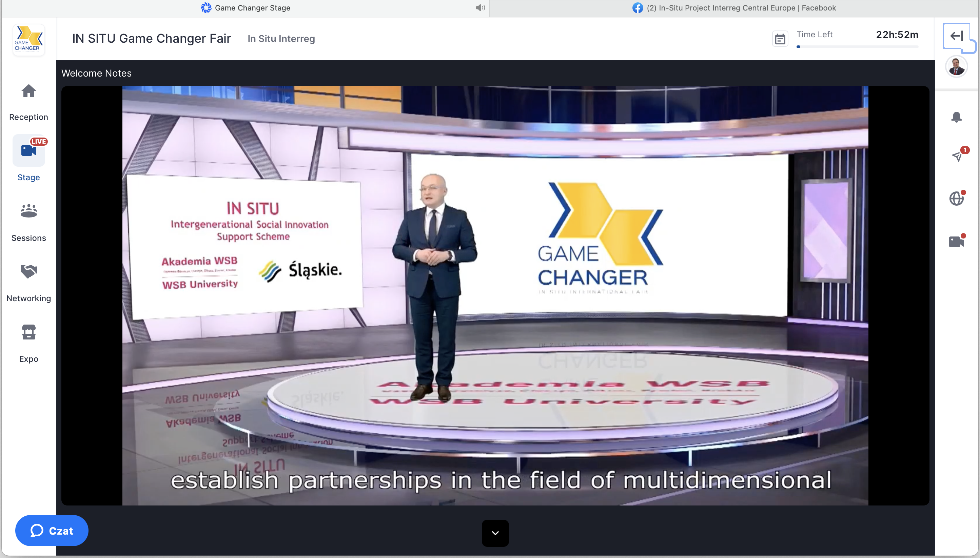Collapse the right side panel arrow
980x558 pixels.
(x=957, y=36)
